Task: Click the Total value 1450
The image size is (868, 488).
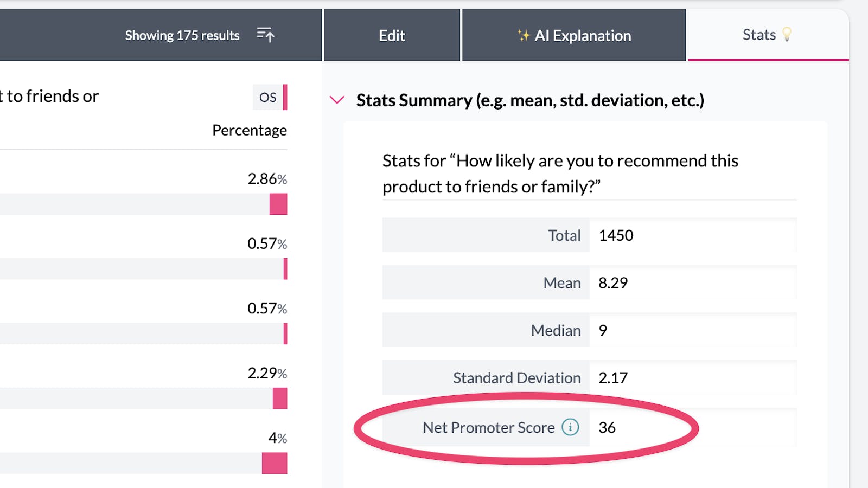Action: coord(616,235)
